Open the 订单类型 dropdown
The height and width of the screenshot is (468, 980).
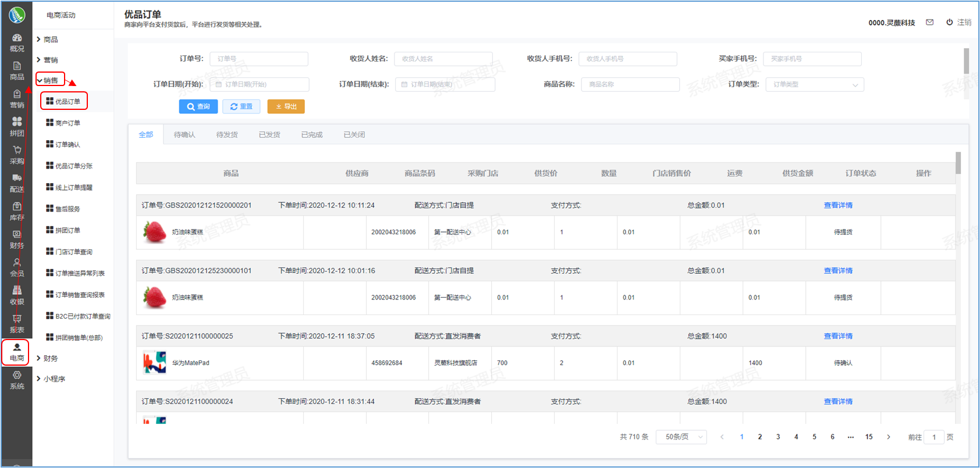click(814, 84)
